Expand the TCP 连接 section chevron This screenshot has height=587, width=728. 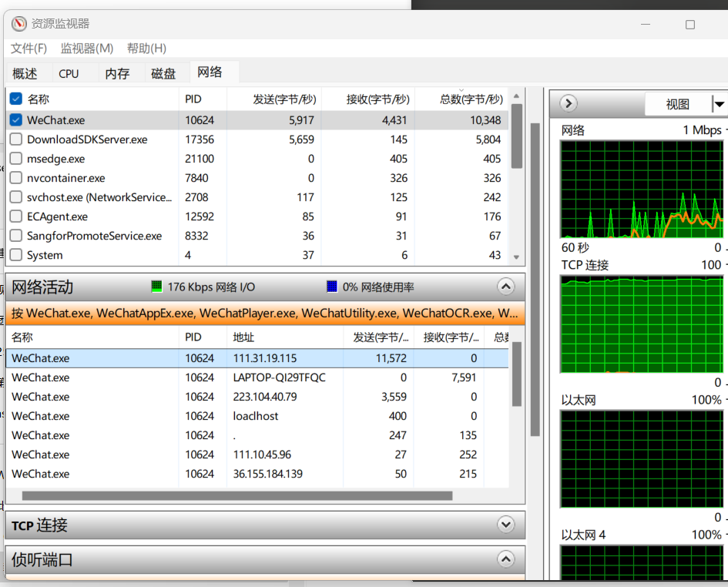pyautogui.click(x=505, y=525)
